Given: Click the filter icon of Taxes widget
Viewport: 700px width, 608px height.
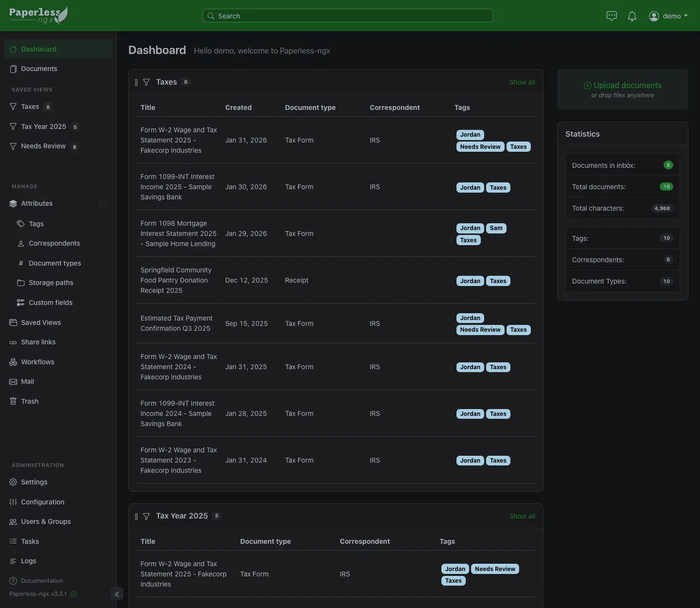Looking at the screenshot, I should (x=146, y=82).
